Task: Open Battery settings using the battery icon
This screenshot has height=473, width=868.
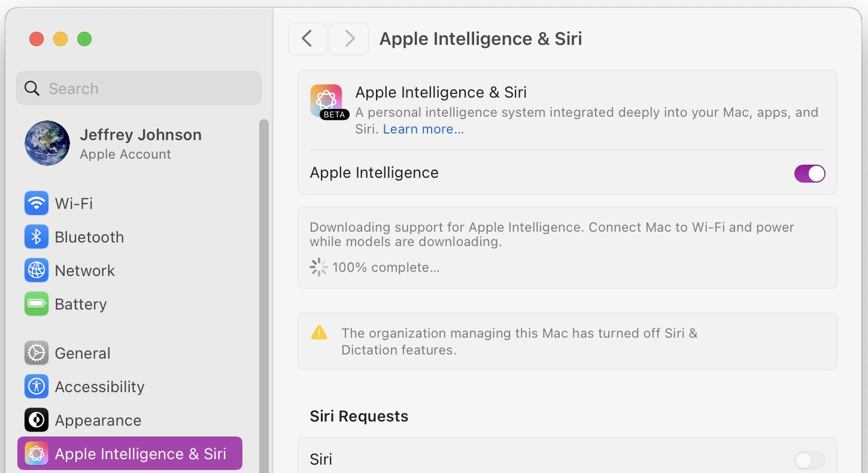Action: pyautogui.click(x=37, y=304)
